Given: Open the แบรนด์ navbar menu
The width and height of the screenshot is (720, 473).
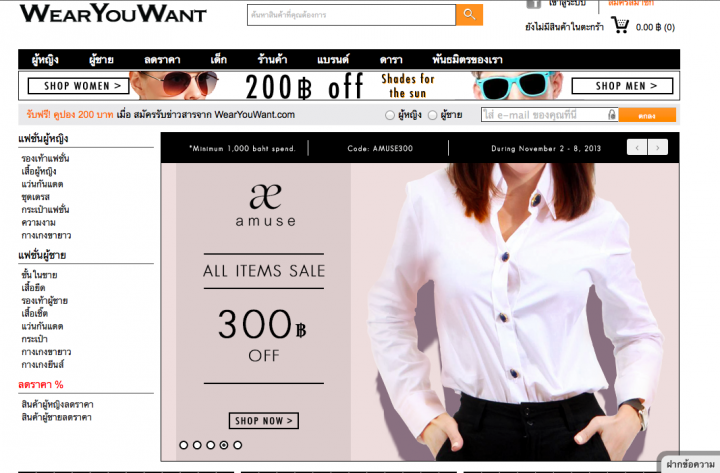Looking at the screenshot, I should (333, 60).
